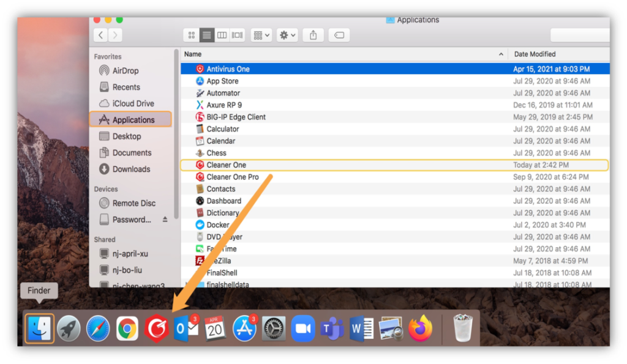Open Launchpad rocket icon in Dock
The image size is (627, 364).
(x=69, y=329)
